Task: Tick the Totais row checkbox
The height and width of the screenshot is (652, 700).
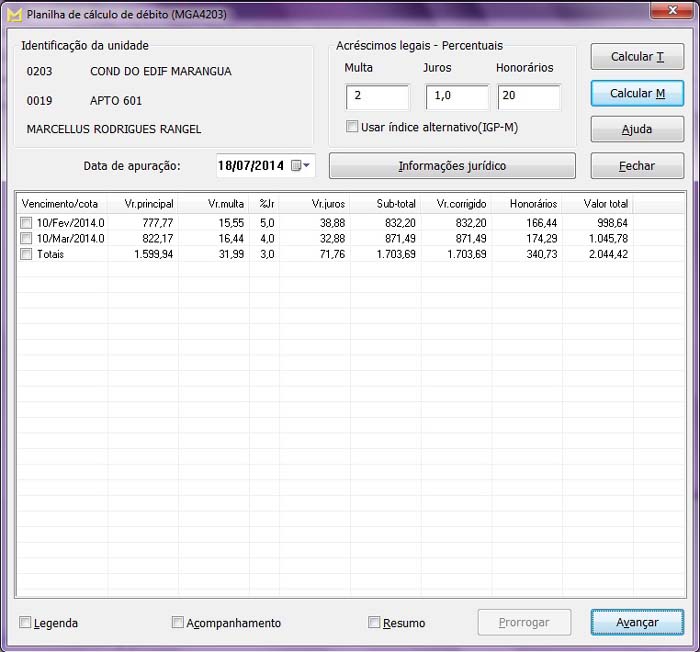Action: (x=26, y=255)
